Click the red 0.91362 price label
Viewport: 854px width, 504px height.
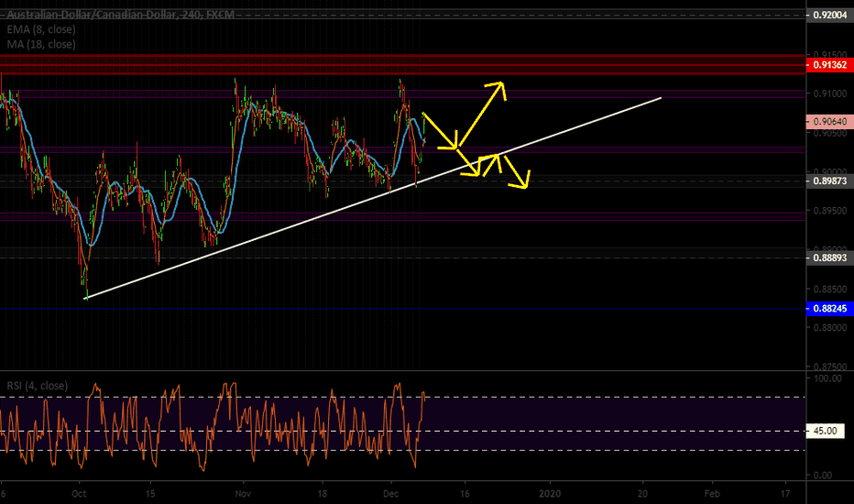pos(828,66)
